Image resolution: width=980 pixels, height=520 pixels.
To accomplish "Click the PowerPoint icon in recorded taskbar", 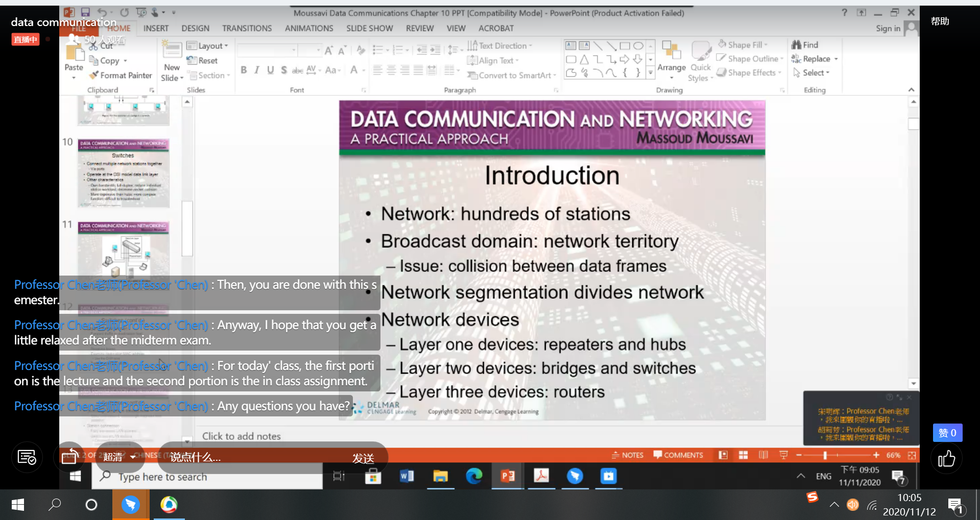I will (508, 476).
